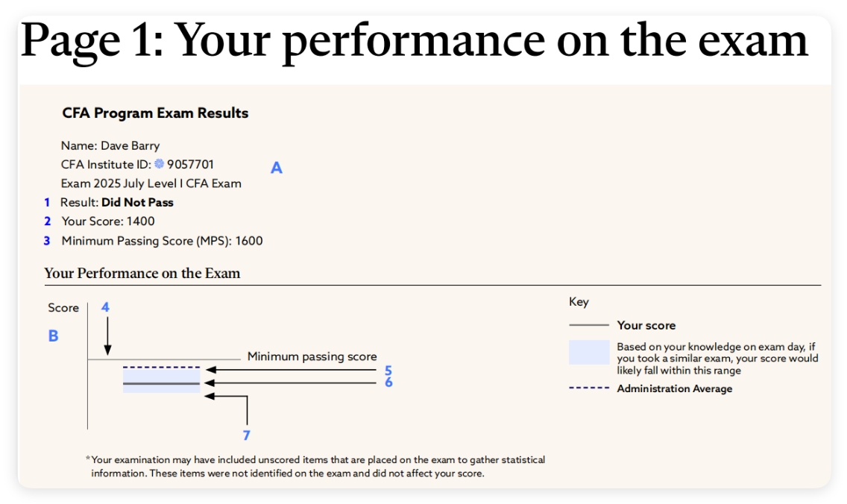Click annotation number 7 below the chart
847x504 pixels.
[247, 435]
